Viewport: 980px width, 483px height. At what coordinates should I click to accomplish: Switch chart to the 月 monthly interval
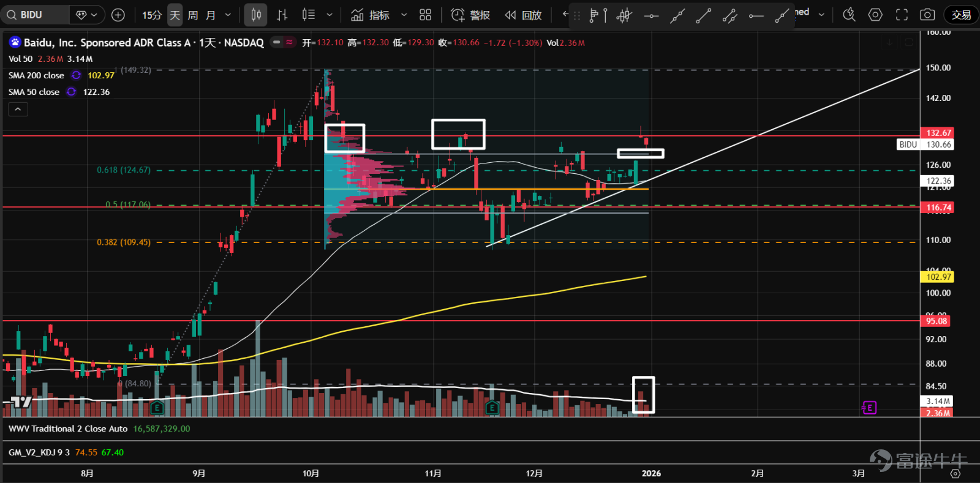click(x=211, y=15)
